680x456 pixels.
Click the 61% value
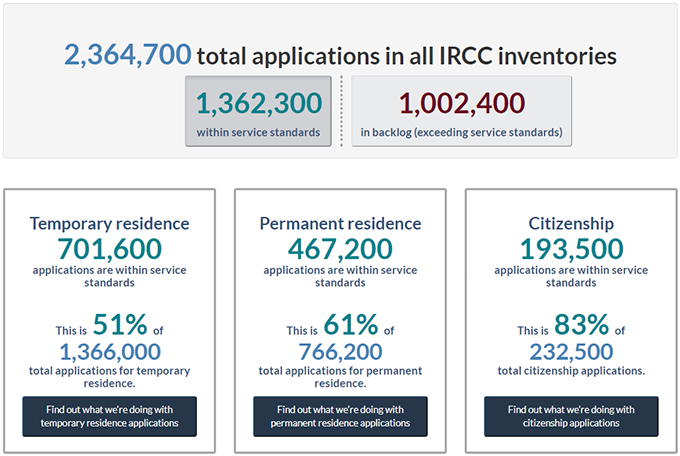point(351,325)
